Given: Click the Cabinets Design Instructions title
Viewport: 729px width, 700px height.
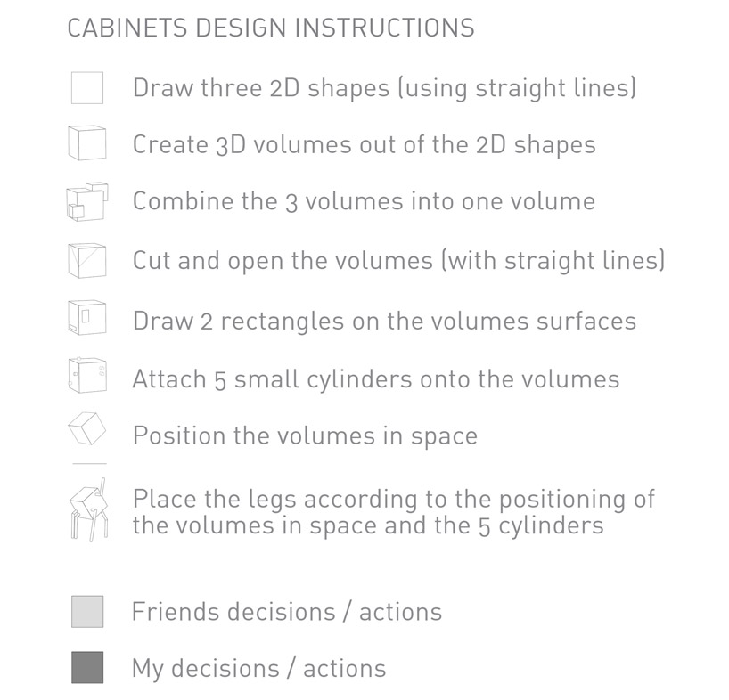Looking at the screenshot, I should pyautogui.click(x=271, y=28).
